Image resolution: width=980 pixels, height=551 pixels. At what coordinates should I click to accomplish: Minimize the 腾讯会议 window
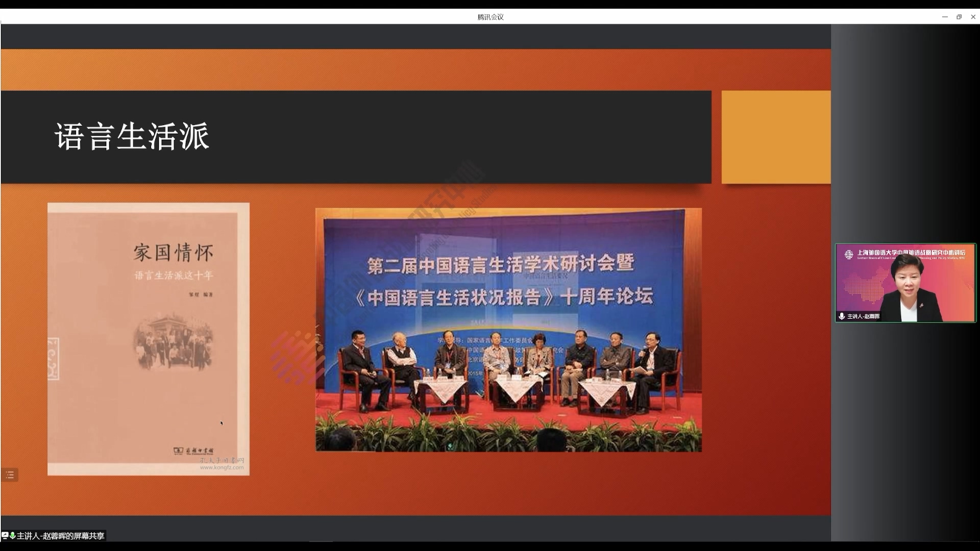coord(945,17)
